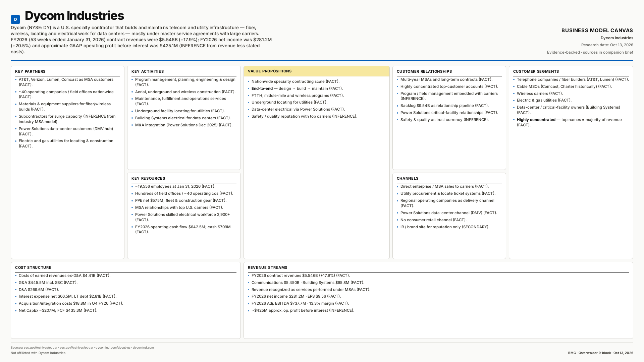Select the Key Partners heading
This screenshot has height=362, width=644.
point(30,71)
